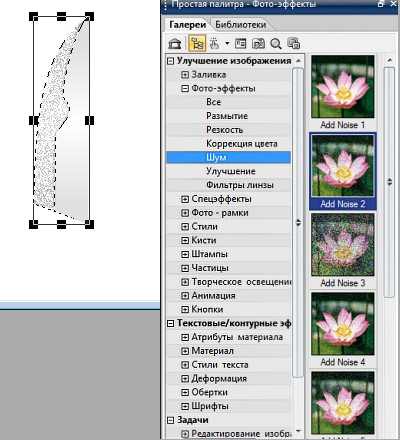Click the gallery home icon in palette toolbar

pos(175,44)
